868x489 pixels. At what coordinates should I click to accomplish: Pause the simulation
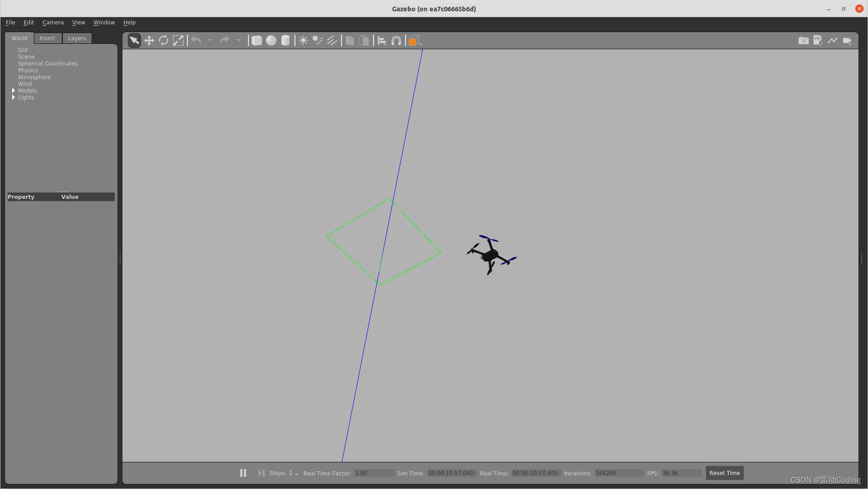(243, 473)
